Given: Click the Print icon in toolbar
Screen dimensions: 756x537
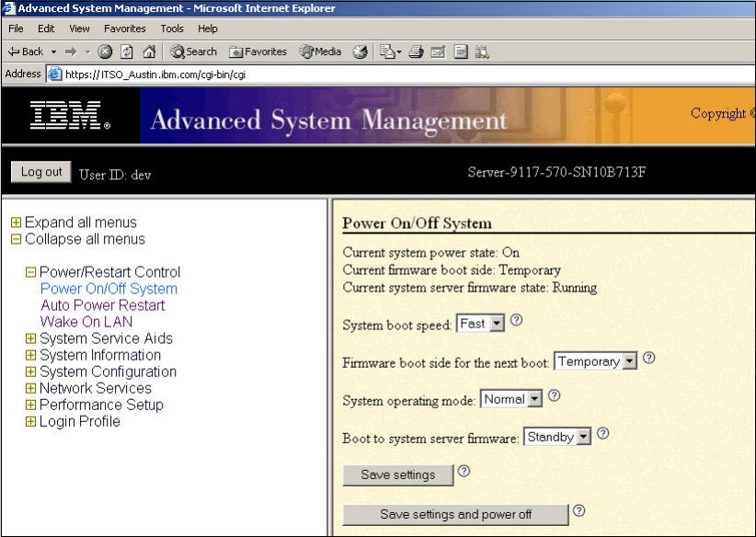Looking at the screenshot, I should pyautogui.click(x=416, y=51).
